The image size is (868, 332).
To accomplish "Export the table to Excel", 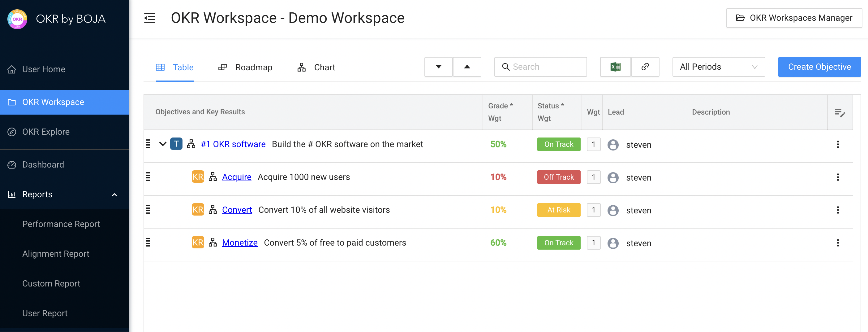I will point(615,67).
